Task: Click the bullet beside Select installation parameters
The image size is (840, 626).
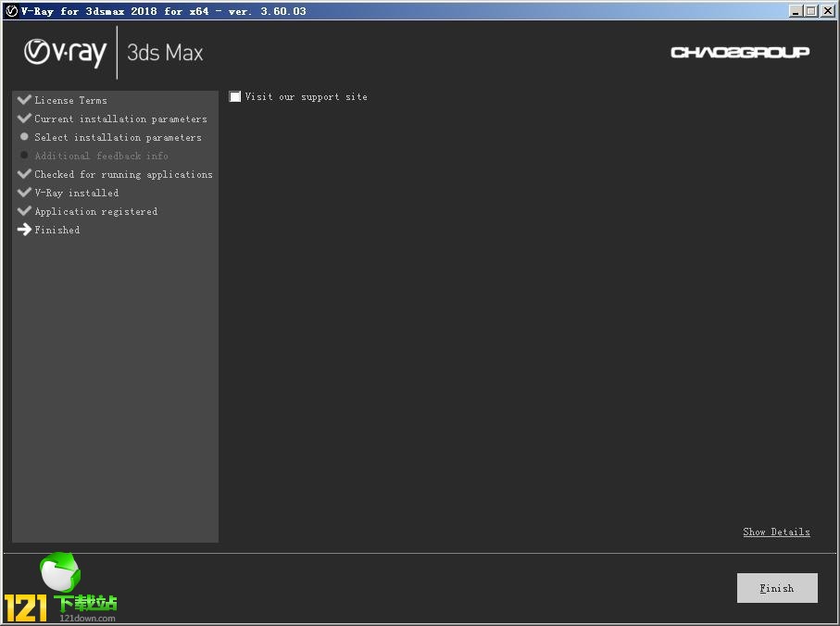Action: 24,137
